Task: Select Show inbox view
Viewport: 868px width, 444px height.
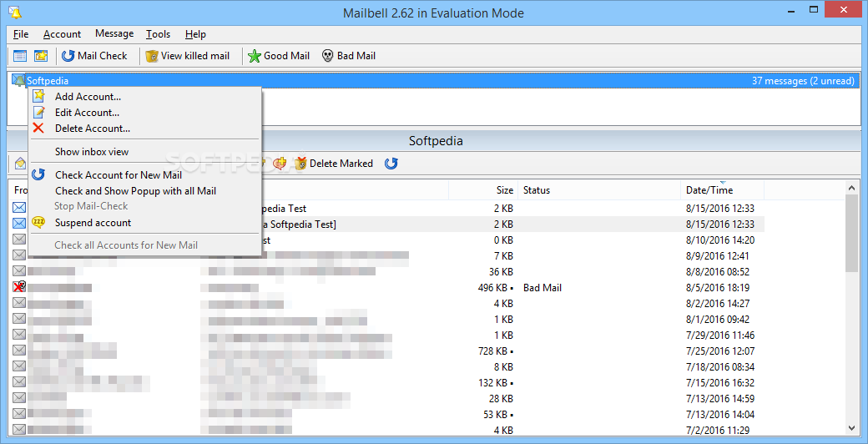Action: click(144, 152)
